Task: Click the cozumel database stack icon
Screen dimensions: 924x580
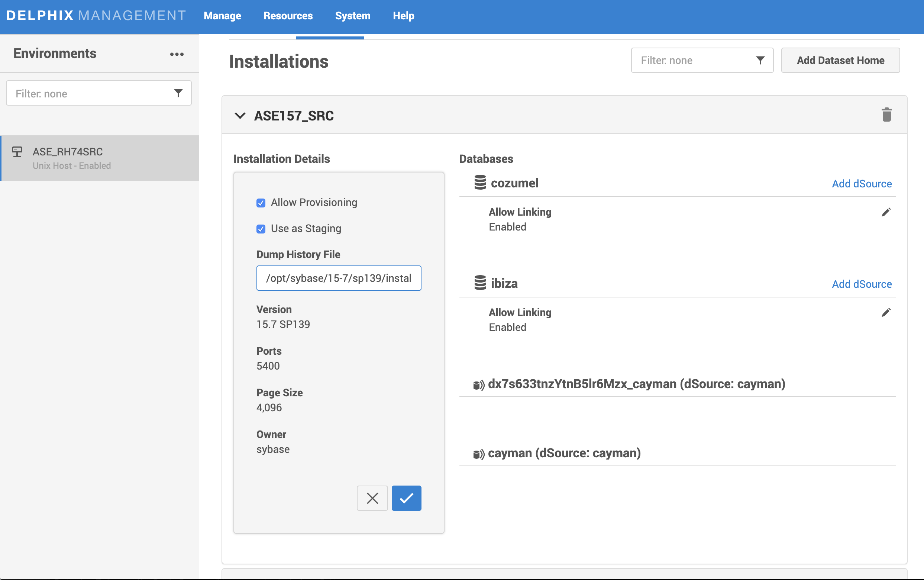Action: [x=480, y=183]
